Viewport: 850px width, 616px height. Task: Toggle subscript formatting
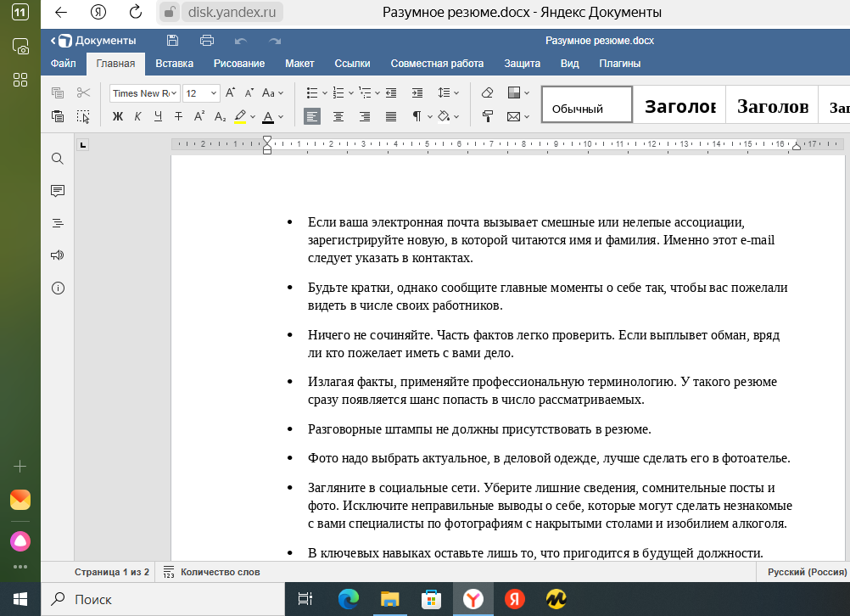coord(220,116)
